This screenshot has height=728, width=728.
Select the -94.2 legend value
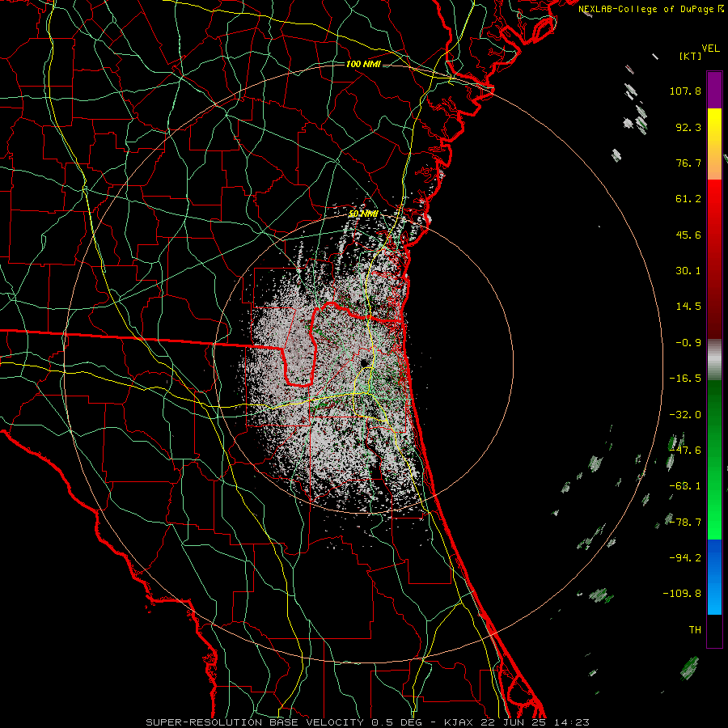[685, 557]
